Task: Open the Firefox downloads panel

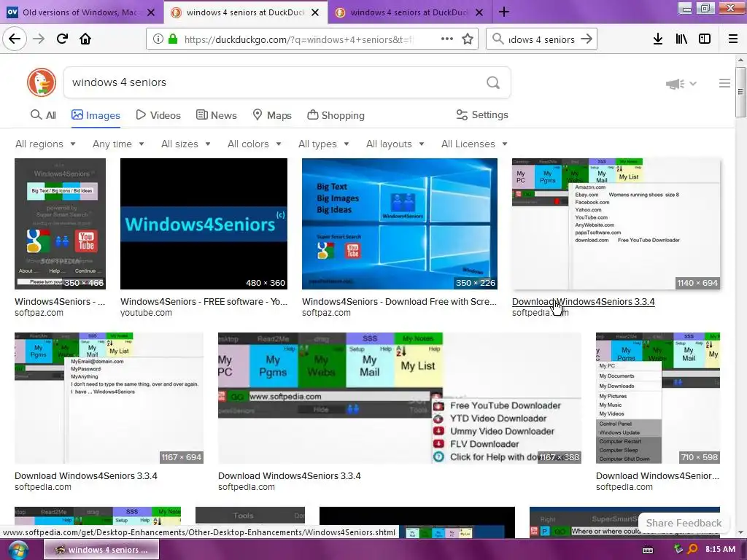Action: click(x=658, y=39)
